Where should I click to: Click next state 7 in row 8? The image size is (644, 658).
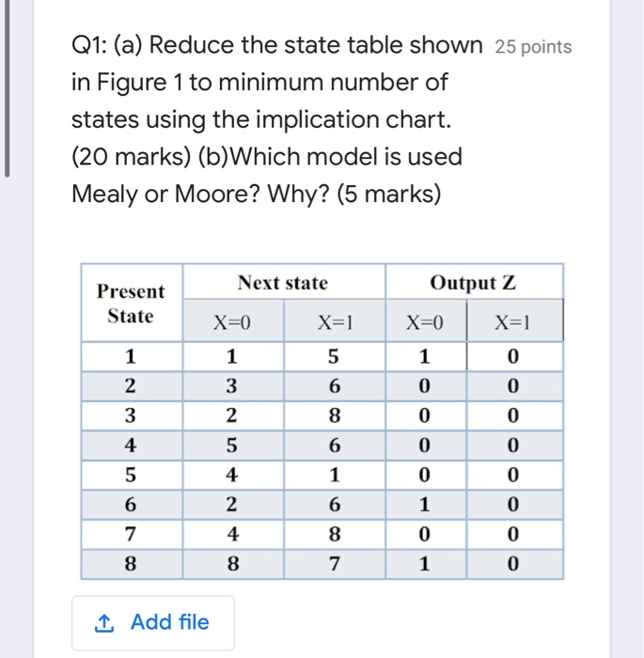pyautogui.click(x=335, y=564)
